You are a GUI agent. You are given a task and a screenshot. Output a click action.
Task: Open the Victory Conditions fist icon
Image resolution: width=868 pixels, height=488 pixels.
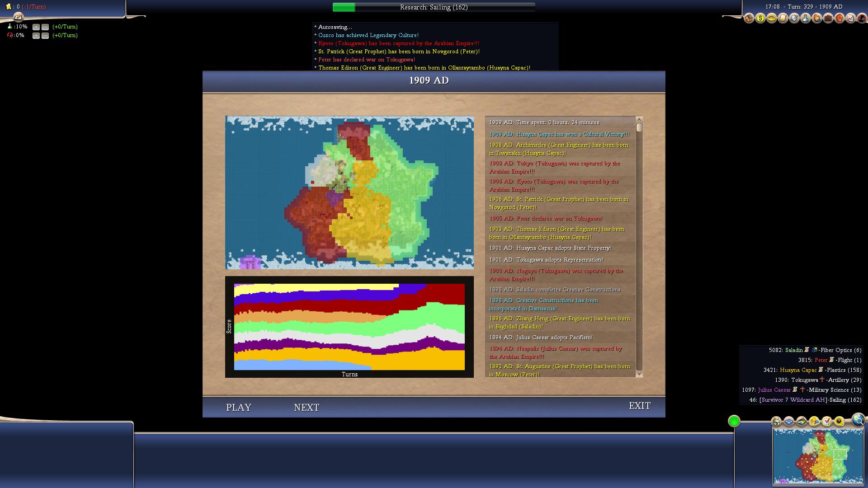coord(839,18)
